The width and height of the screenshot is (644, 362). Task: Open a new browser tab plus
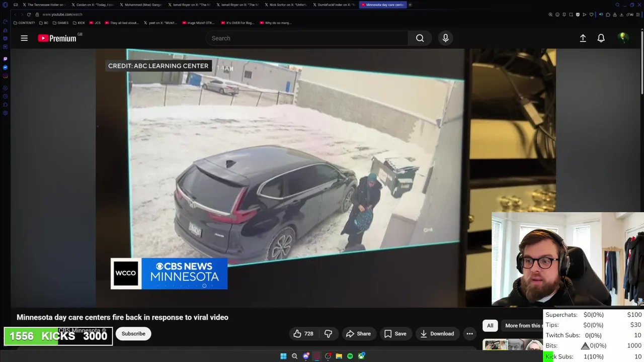click(x=410, y=5)
